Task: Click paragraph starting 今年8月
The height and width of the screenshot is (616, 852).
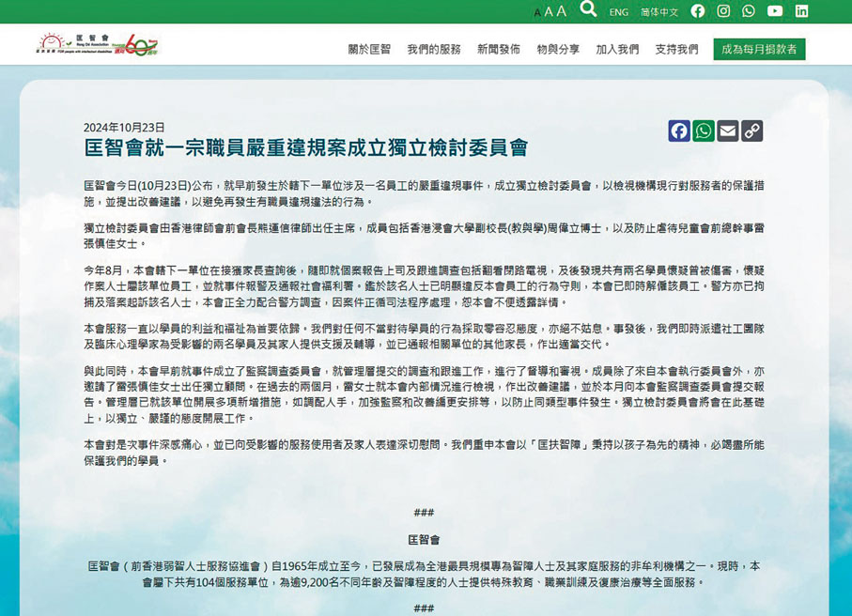Action: (424, 286)
